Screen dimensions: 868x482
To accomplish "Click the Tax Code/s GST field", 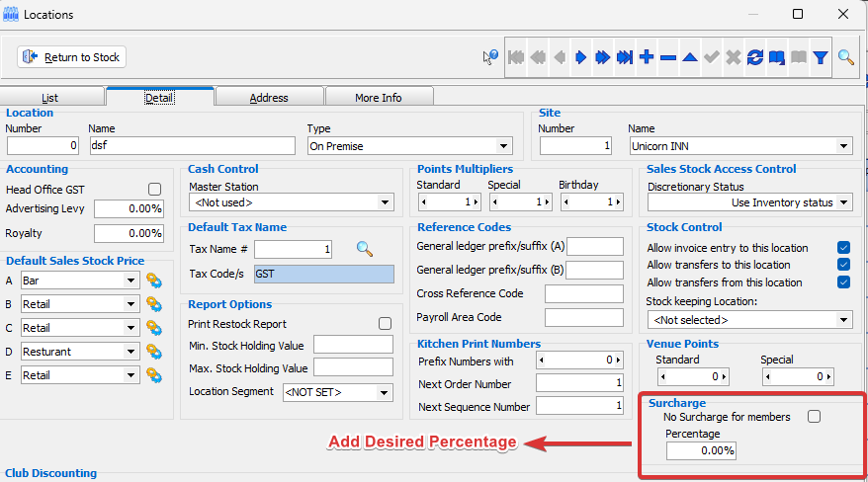I will [x=324, y=275].
